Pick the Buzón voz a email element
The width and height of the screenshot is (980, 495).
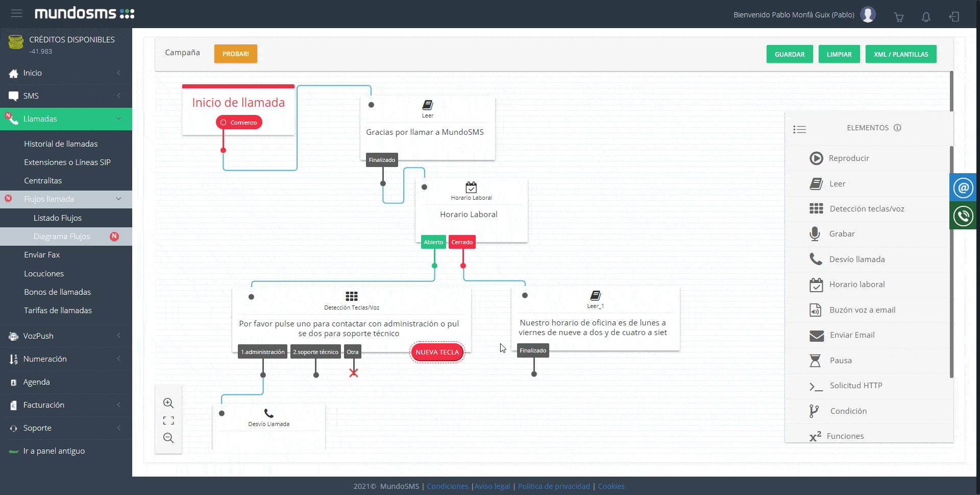pyautogui.click(x=815, y=310)
